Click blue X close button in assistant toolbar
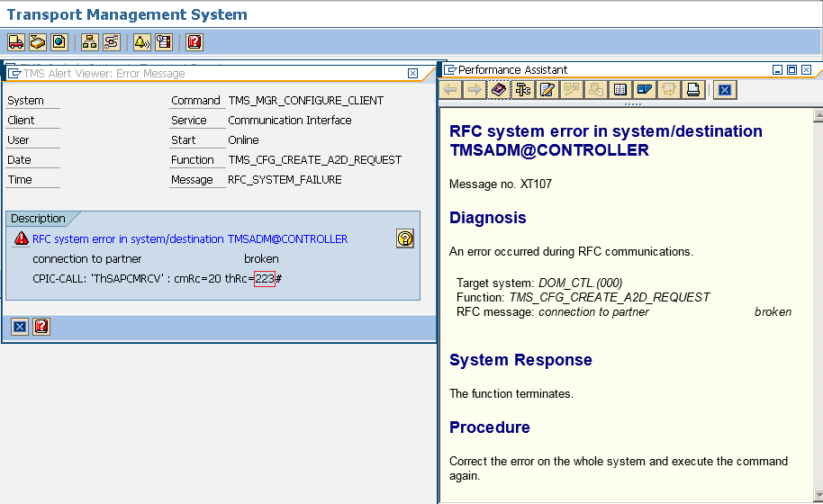 (x=725, y=90)
